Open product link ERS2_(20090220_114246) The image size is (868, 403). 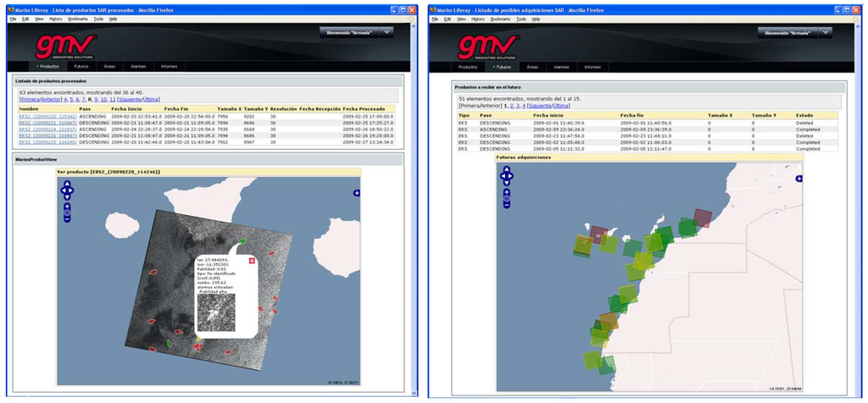(47, 141)
